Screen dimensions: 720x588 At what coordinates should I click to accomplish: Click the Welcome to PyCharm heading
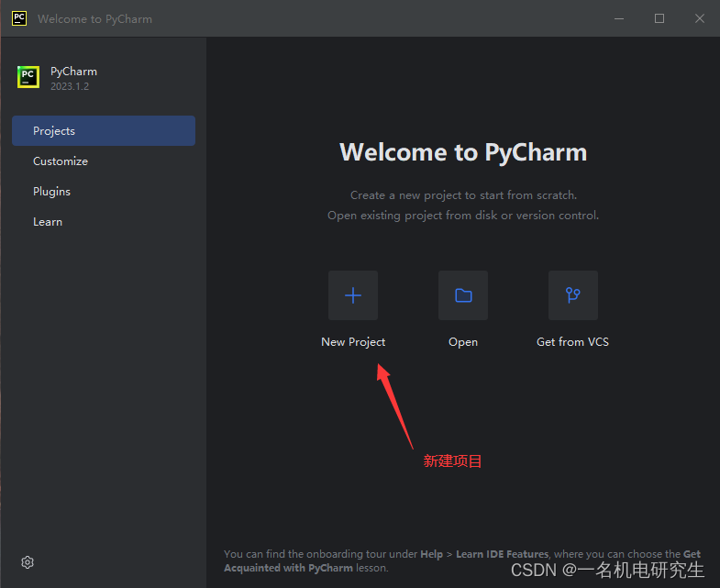tap(463, 152)
